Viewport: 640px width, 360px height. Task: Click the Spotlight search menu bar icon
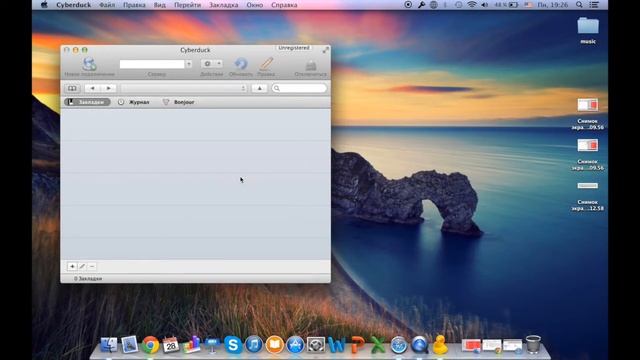click(579, 5)
